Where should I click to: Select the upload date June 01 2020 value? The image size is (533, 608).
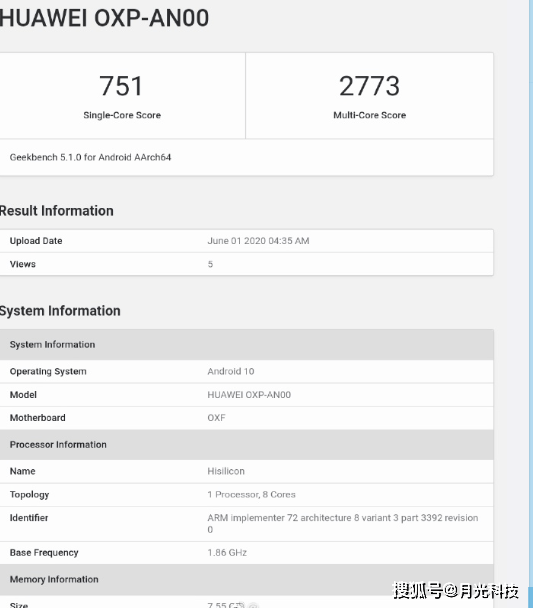coord(258,241)
